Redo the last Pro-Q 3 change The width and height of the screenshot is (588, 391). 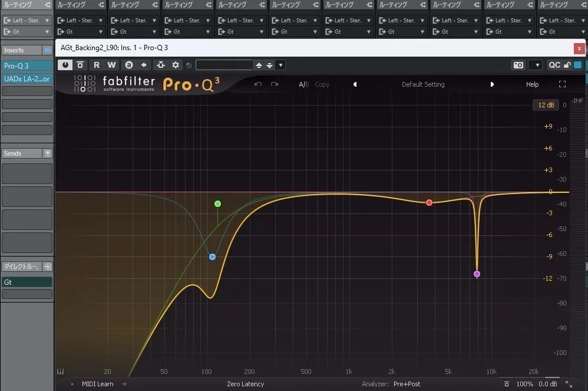pyautogui.click(x=275, y=84)
